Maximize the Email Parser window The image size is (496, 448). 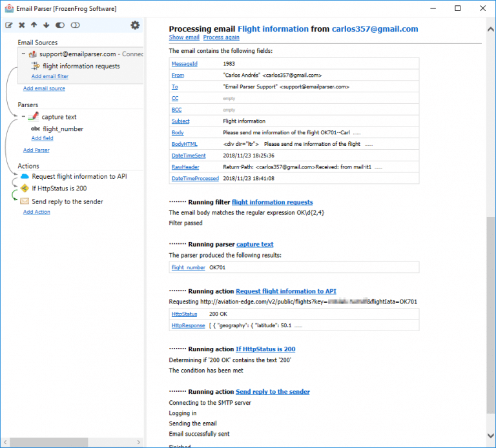[457, 8]
